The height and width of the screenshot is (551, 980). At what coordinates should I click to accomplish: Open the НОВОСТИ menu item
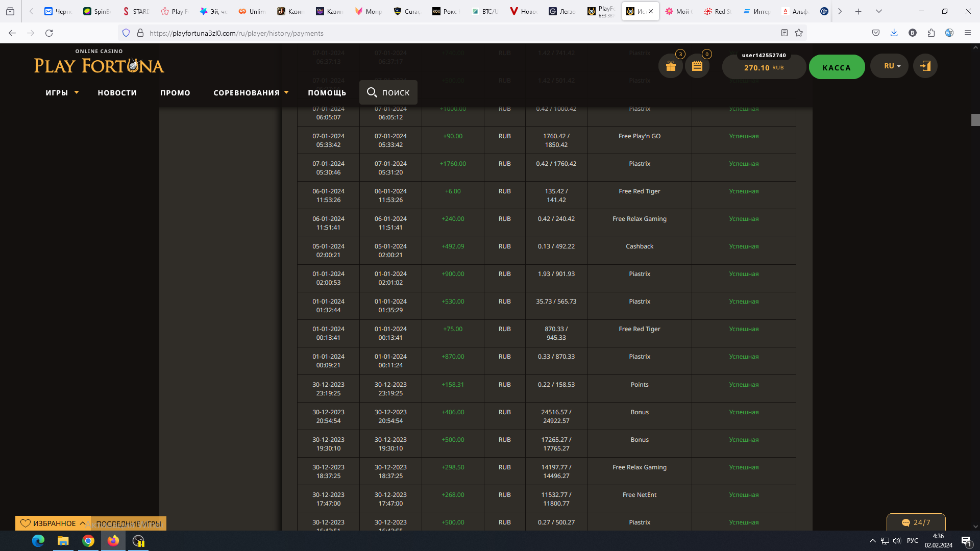pos(117,93)
